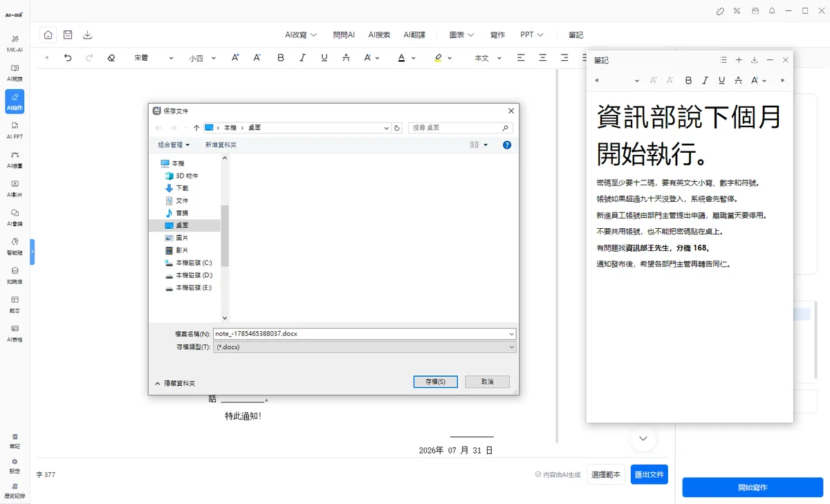This screenshot has width=830, height=504.
Task: Click 新增資料夾 in the save dialog
Action: [x=221, y=145]
